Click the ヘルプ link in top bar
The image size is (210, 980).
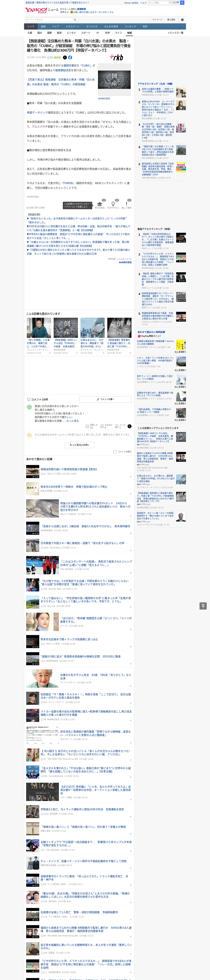pos(143,3)
